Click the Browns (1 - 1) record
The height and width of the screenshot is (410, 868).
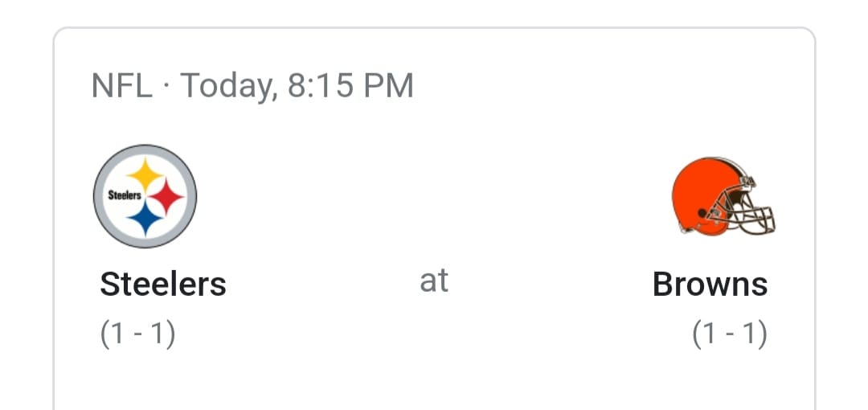730,334
